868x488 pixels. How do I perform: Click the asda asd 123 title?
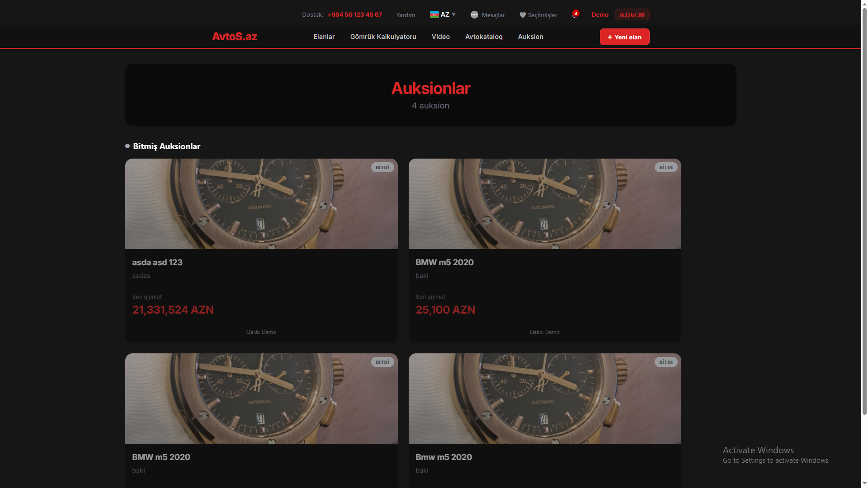(x=157, y=263)
